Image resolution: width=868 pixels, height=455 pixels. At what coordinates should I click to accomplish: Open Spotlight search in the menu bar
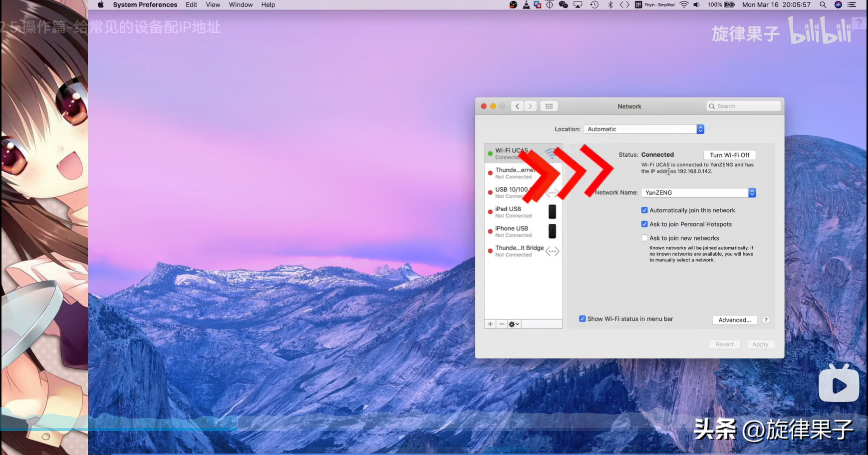pos(823,5)
